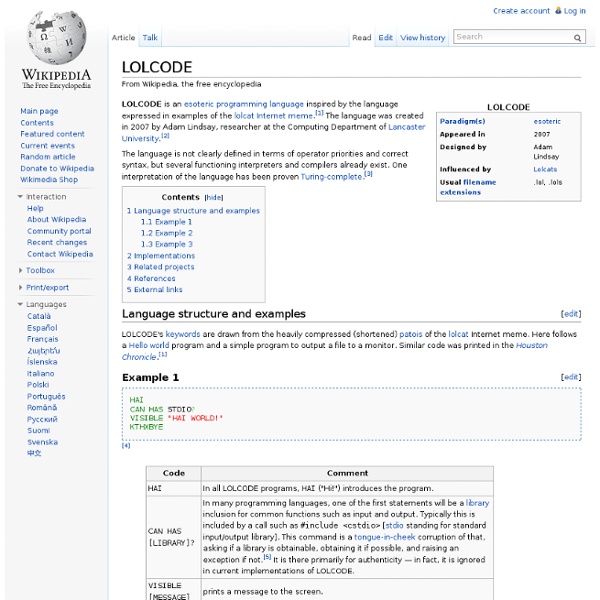600x600 pixels.
Task: Click Donate to Wikipedia
Action: 57,168
